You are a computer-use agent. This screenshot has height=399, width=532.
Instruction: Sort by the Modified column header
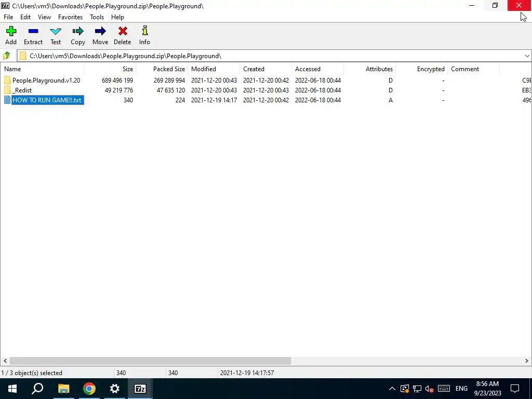click(214, 69)
